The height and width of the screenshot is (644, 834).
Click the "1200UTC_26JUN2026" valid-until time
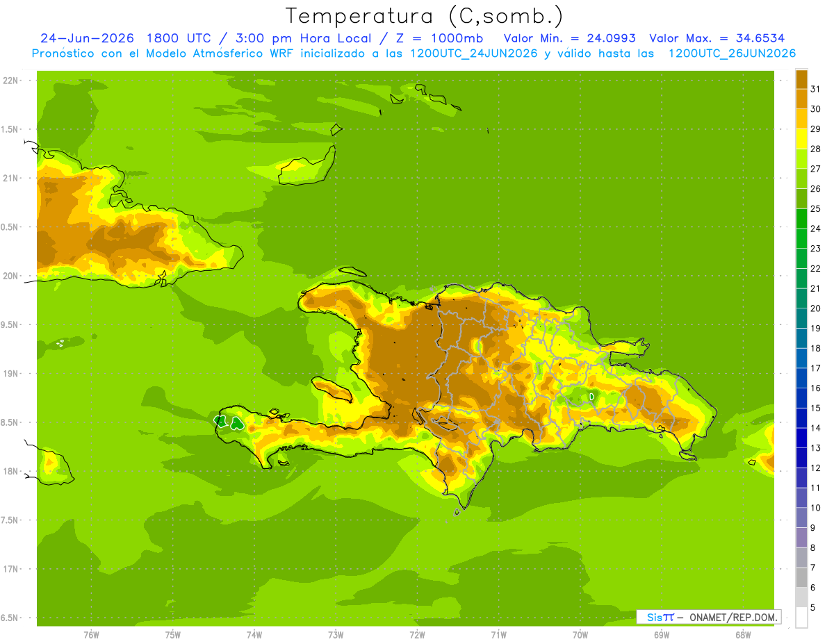[x=732, y=53]
